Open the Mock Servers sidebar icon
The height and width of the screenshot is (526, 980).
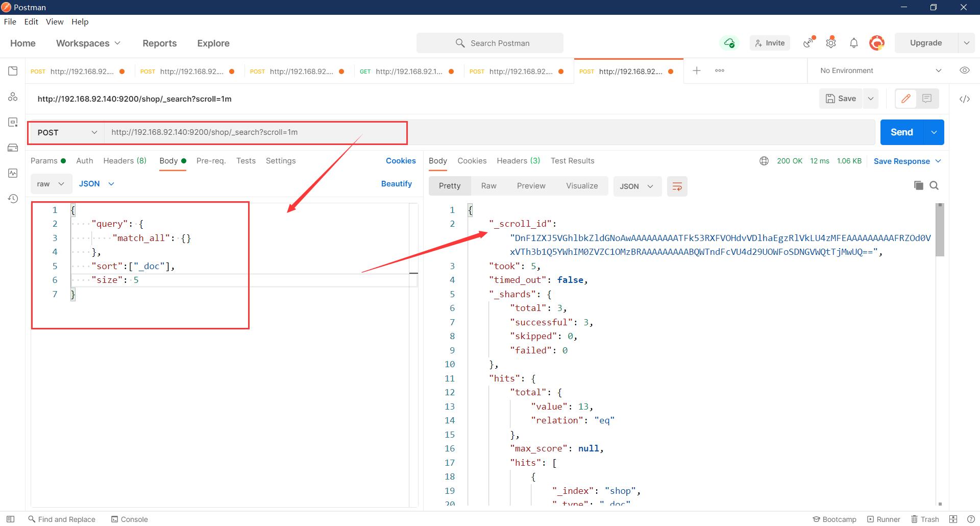point(13,148)
